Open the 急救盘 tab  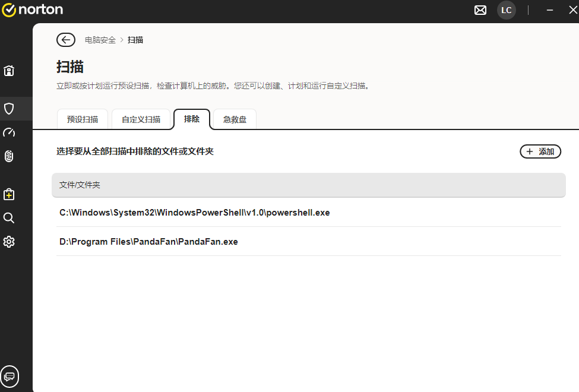[x=235, y=119]
